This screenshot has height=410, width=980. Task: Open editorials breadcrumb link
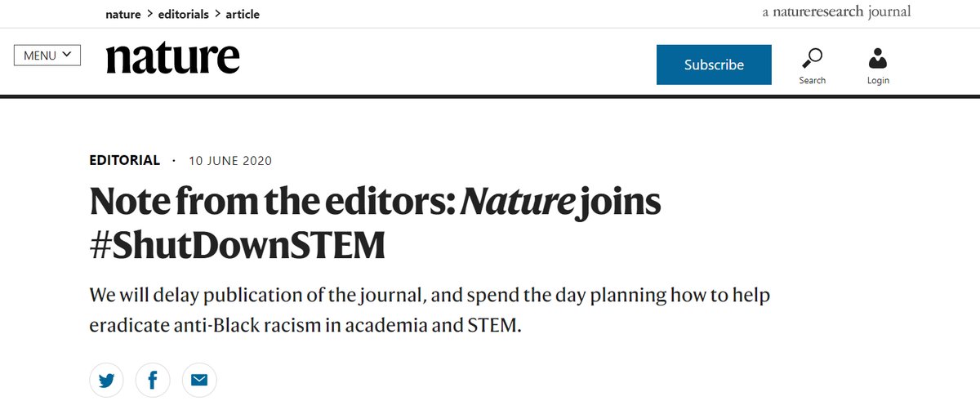click(x=184, y=14)
